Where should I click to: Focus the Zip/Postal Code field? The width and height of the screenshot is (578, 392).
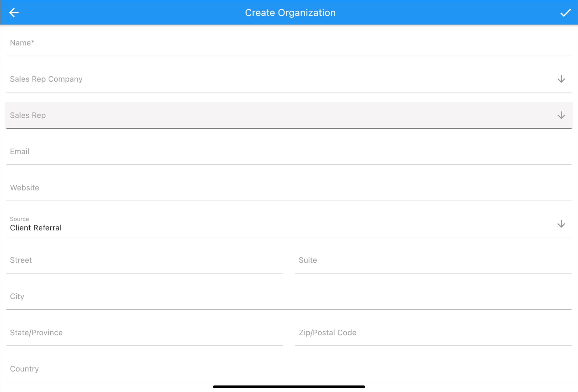coord(433,333)
